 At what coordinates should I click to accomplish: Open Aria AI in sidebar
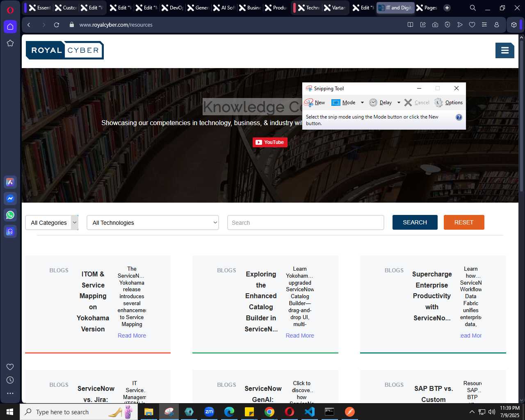[x=10, y=182]
